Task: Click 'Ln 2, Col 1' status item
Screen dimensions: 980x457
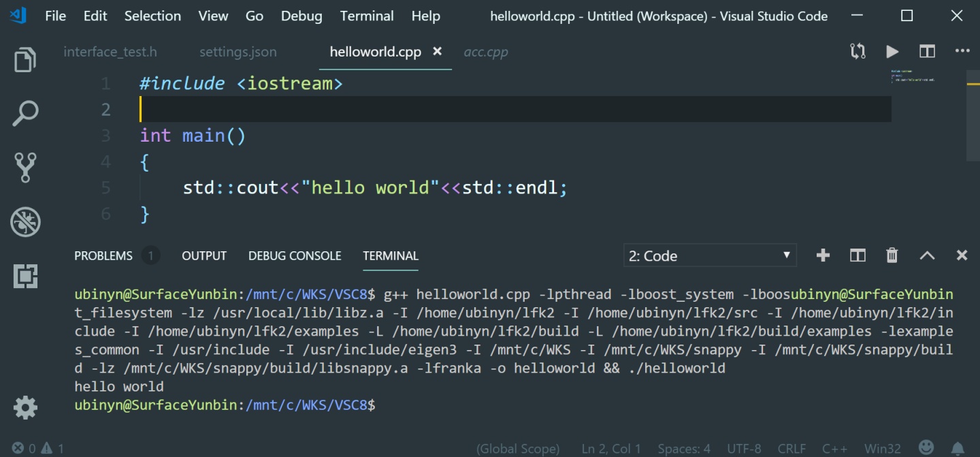Action: tap(611, 449)
